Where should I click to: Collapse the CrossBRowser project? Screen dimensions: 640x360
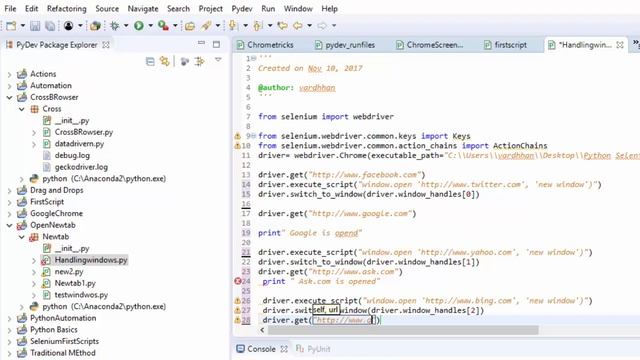tap(9, 98)
